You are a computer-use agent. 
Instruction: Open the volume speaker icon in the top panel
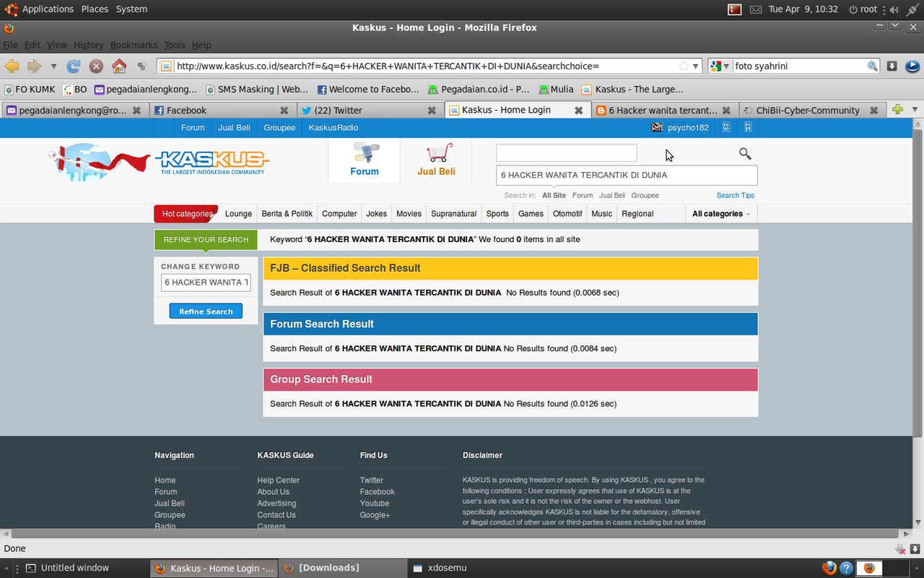894,9
